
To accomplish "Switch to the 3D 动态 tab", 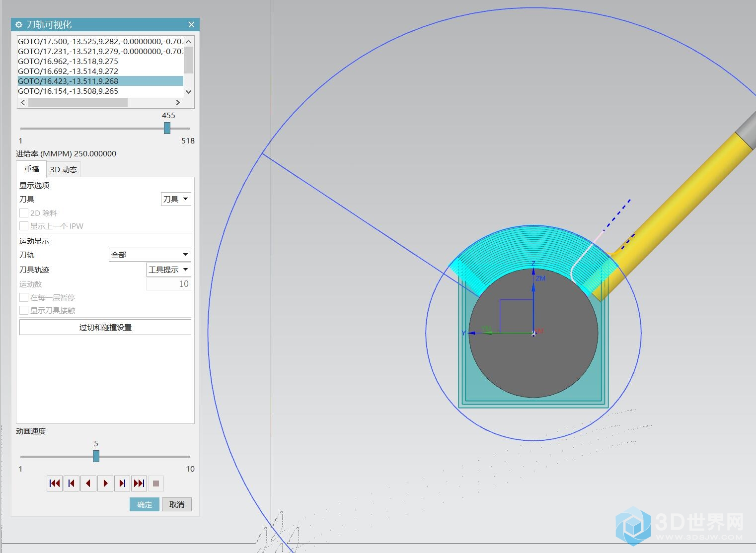I will point(64,169).
